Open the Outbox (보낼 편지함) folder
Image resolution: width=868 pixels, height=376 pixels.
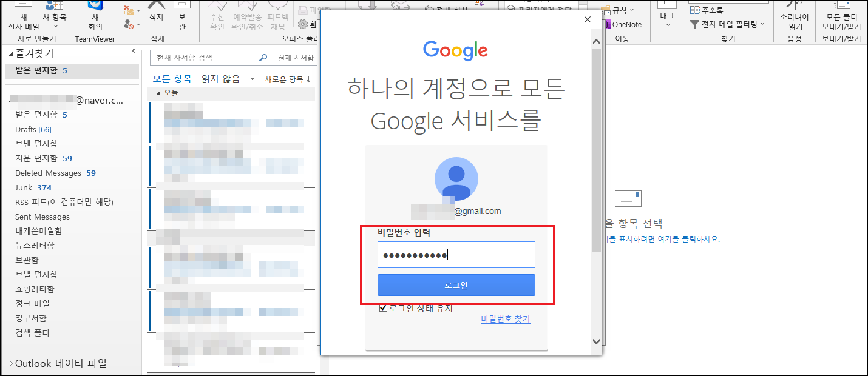coord(36,275)
